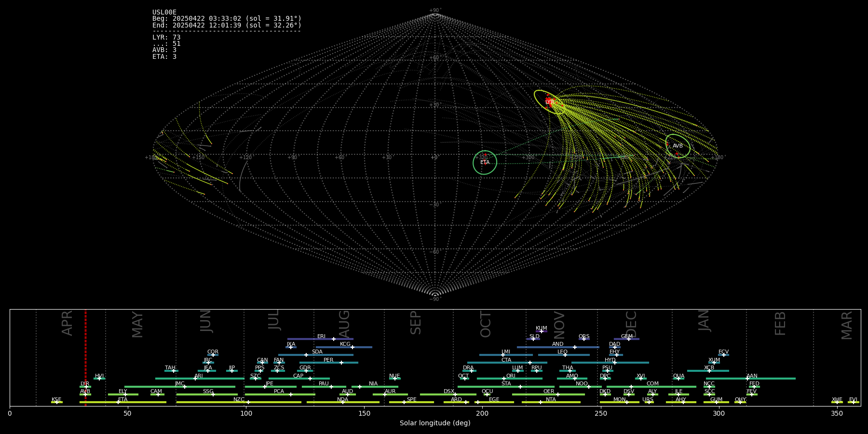This screenshot has width=868, height=434.
Task: Click the KCG shower bar on the timeline
Action: click(x=344, y=347)
